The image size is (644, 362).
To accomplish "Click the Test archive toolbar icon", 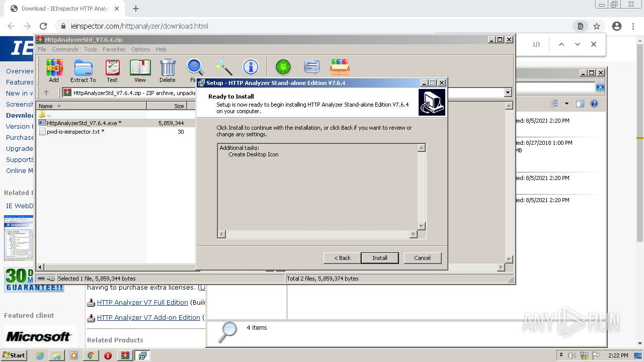I will pos(112,71).
